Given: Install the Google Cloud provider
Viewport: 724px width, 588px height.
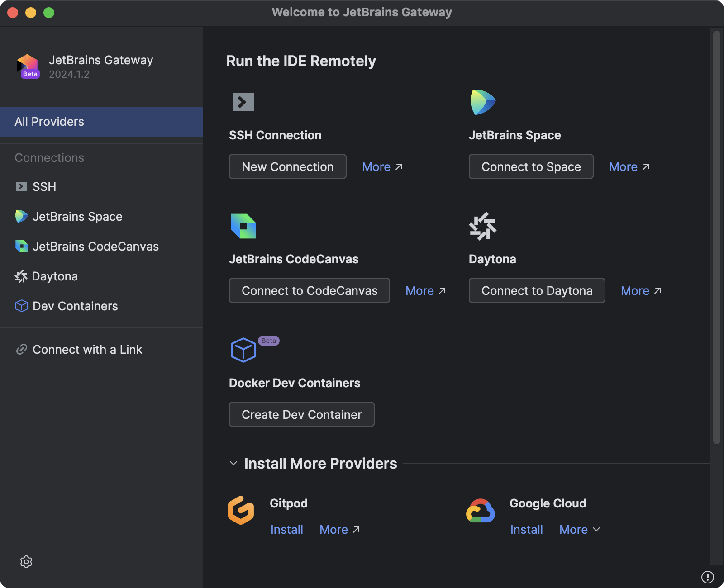Looking at the screenshot, I should [527, 530].
